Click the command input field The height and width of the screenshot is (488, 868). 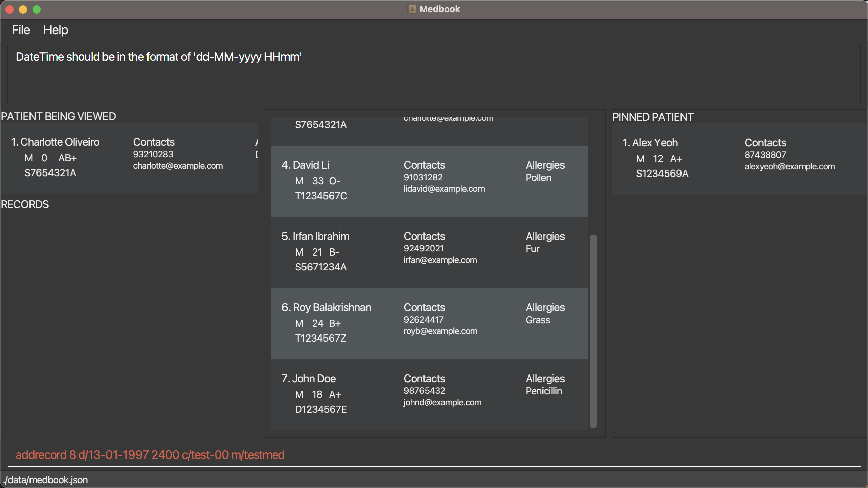tap(434, 454)
